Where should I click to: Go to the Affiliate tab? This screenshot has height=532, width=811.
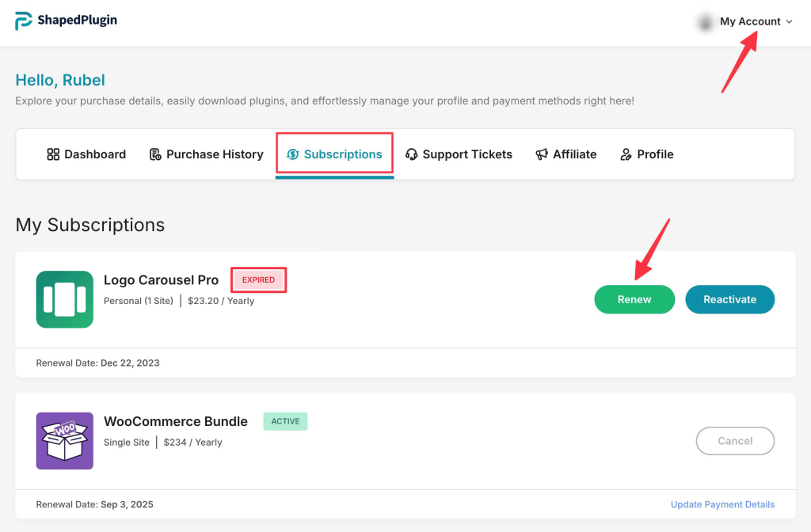pyautogui.click(x=574, y=154)
